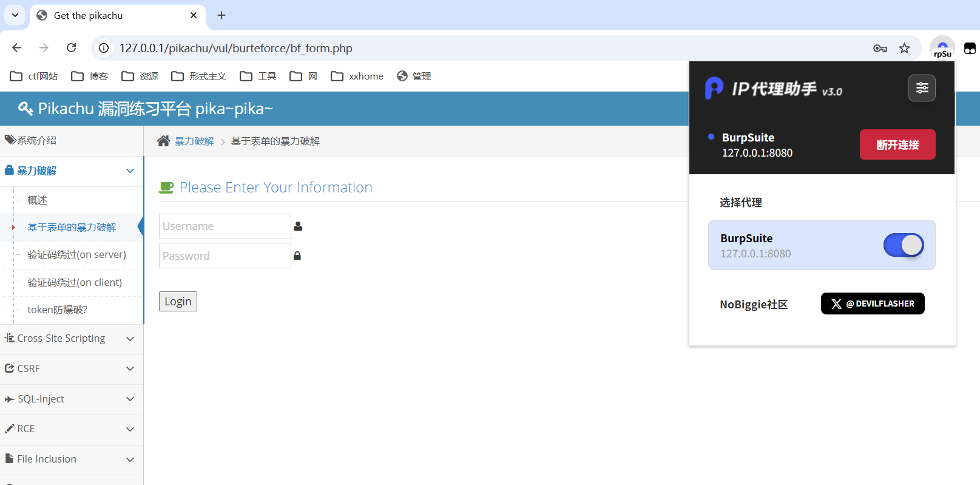Screen dimensions: 980x485
Task: Reload the current page
Action: [72, 48]
